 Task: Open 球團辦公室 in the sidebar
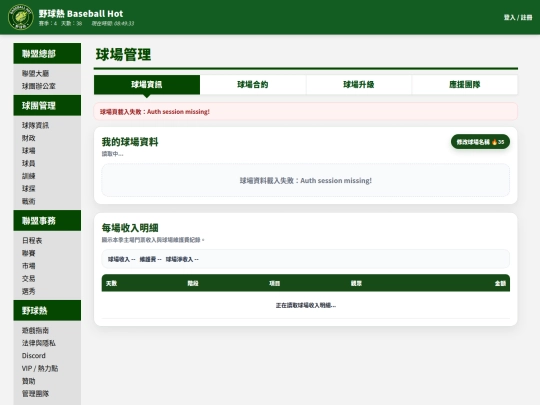(39, 86)
